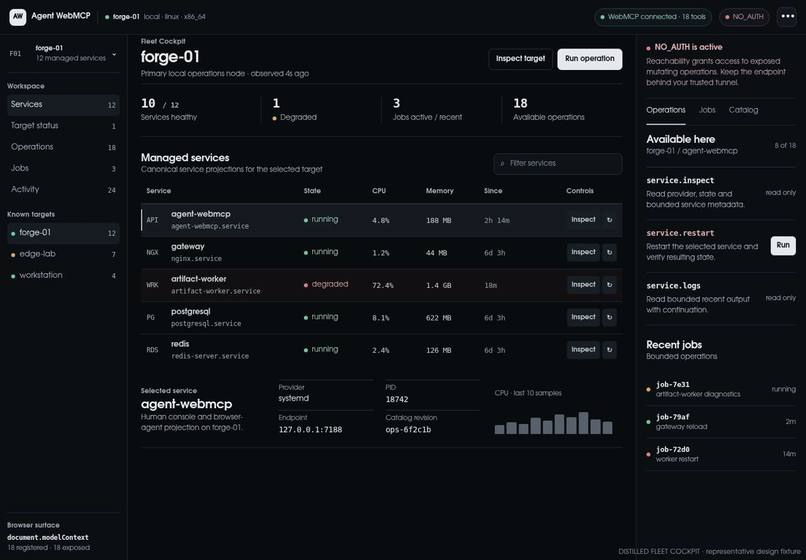Click document.modelContext in Browser surface

click(x=48, y=537)
